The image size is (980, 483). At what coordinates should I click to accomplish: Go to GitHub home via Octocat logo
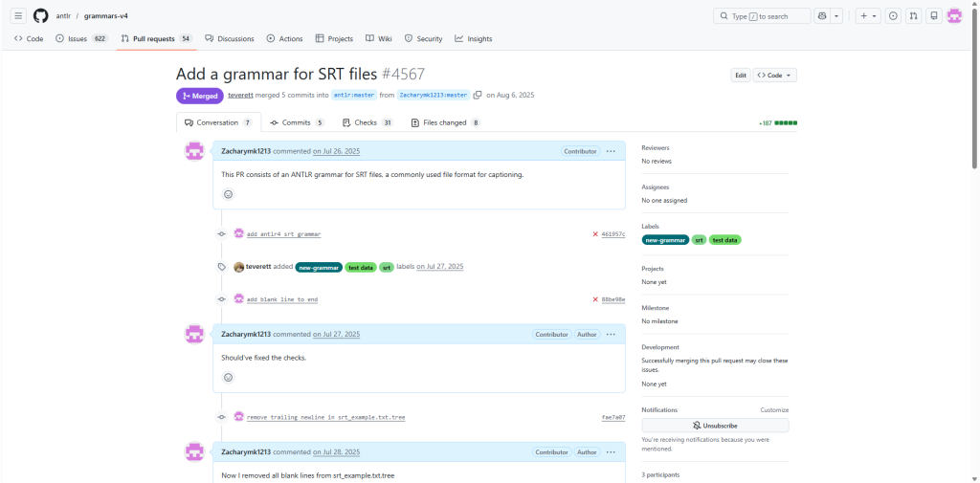40,15
